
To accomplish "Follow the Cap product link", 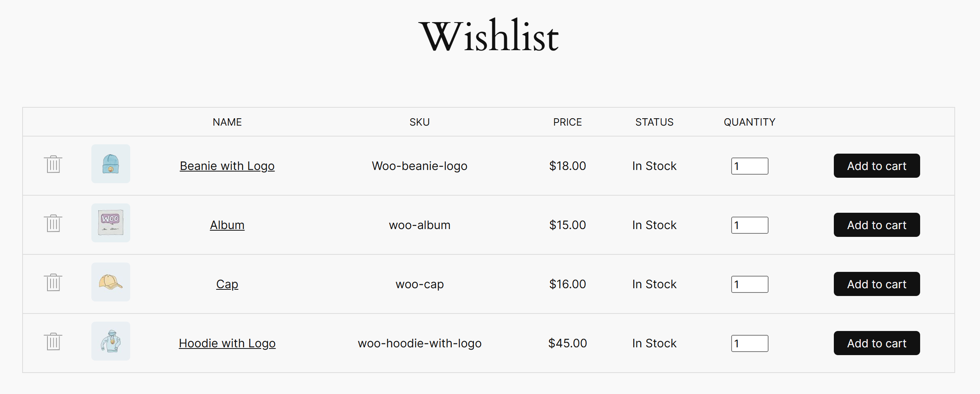I will (227, 284).
